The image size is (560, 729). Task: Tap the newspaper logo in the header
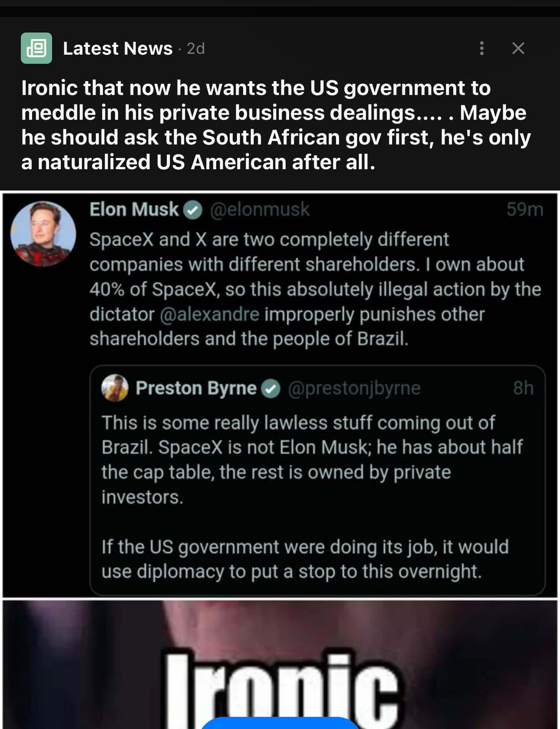coord(36,48)
